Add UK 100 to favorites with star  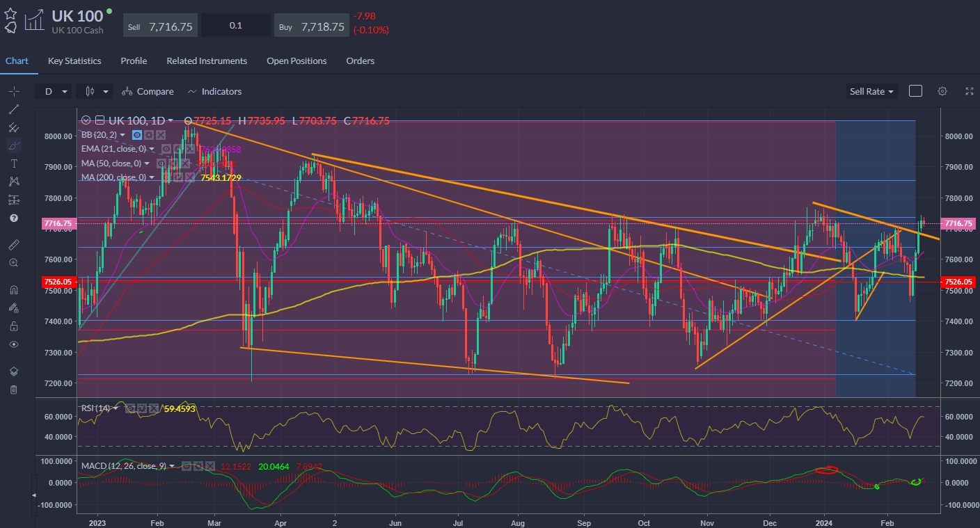point(10,13)
